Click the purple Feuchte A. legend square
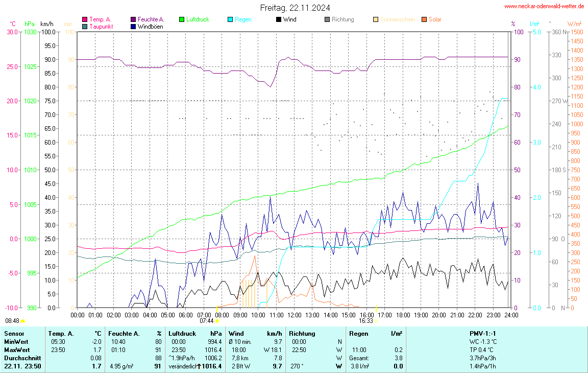Image resolution: width=588 pixels, height=373 pixels. point(133,20)
